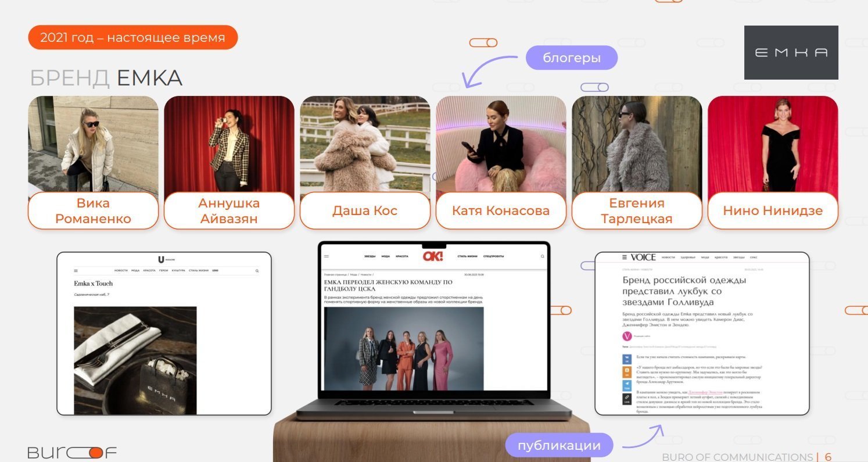Select Спецпроекты in OK! navigation
The image size is (868, 462).
coord(493,256)
